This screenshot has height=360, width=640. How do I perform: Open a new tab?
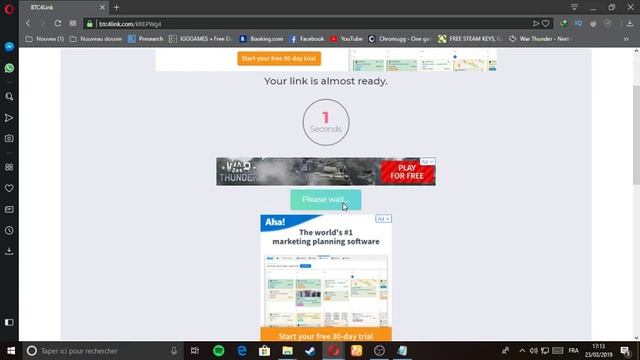point(116,7)
